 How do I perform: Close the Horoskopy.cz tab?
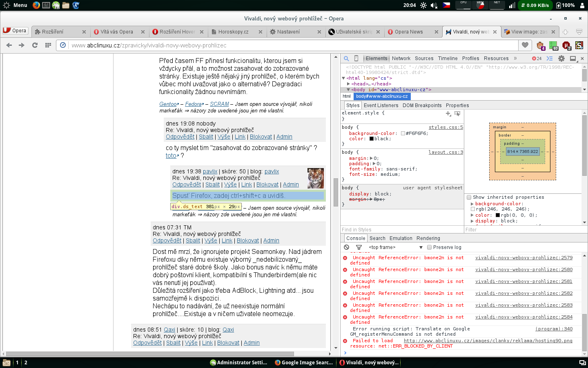[261, 32]
